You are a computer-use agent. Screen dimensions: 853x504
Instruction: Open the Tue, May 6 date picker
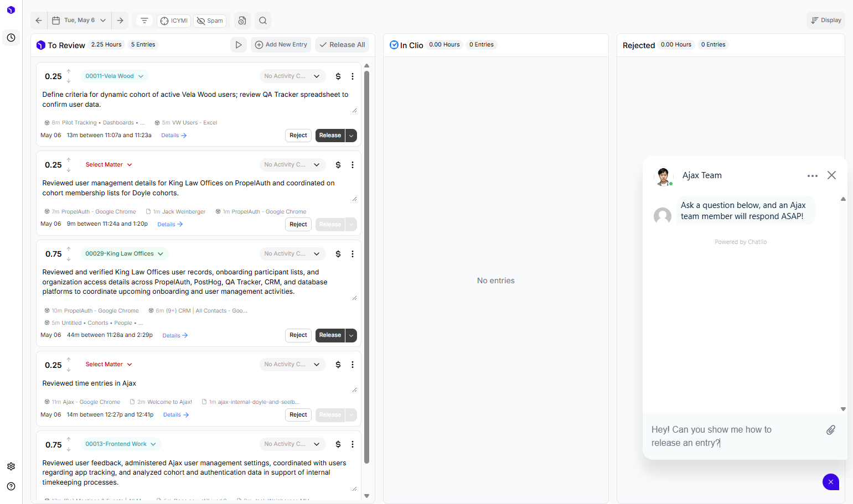pos(79,20)
